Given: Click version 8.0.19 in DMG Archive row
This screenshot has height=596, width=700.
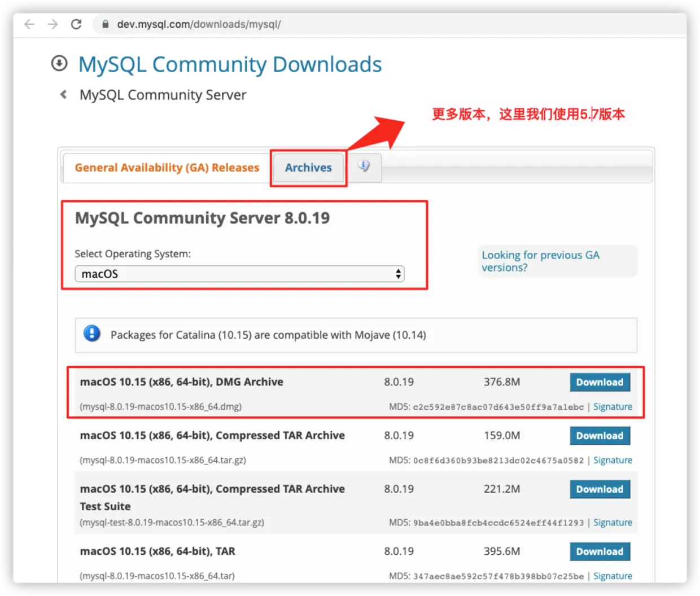Looking at the screenshot, I should [x=399, y=382].
